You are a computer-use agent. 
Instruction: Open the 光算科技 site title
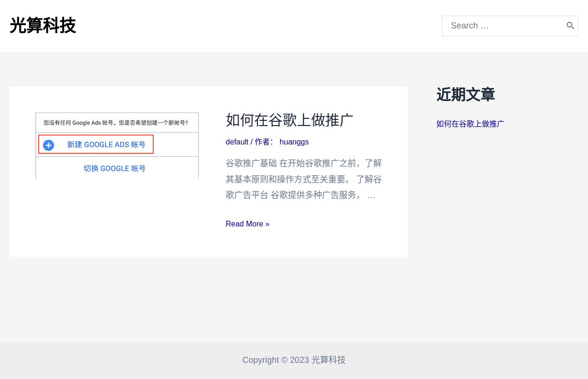(x=43, y=26)
